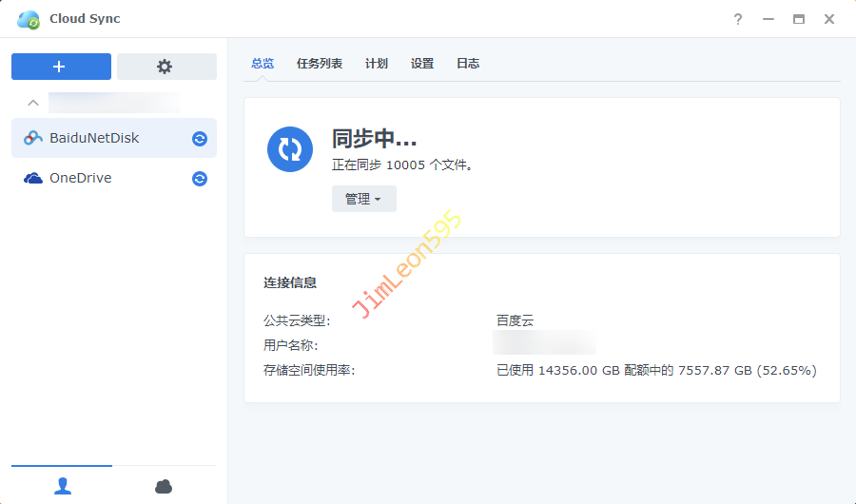This screenshot has width=856, height=504.
Task: Select the 总览 tab
Action: point(263,64)
